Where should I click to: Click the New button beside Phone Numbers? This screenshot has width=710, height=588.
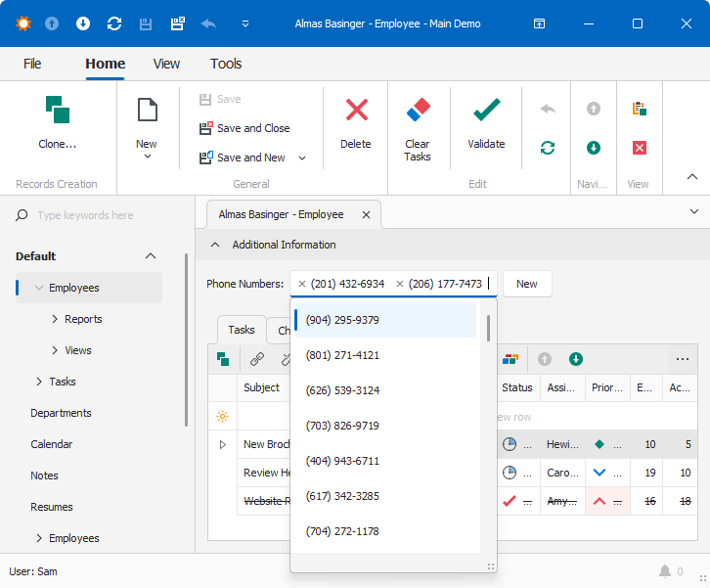coord(526,284)
